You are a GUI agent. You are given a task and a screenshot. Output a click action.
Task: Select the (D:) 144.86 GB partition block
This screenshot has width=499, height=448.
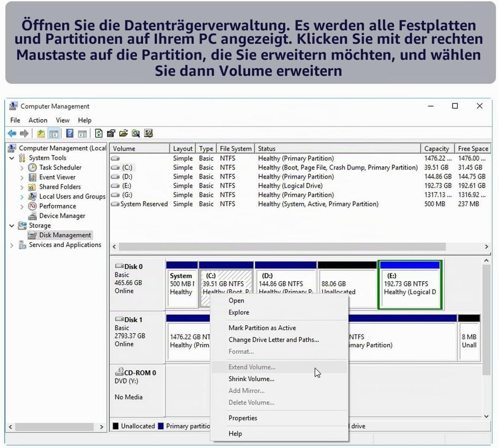[x=286, y=285]
